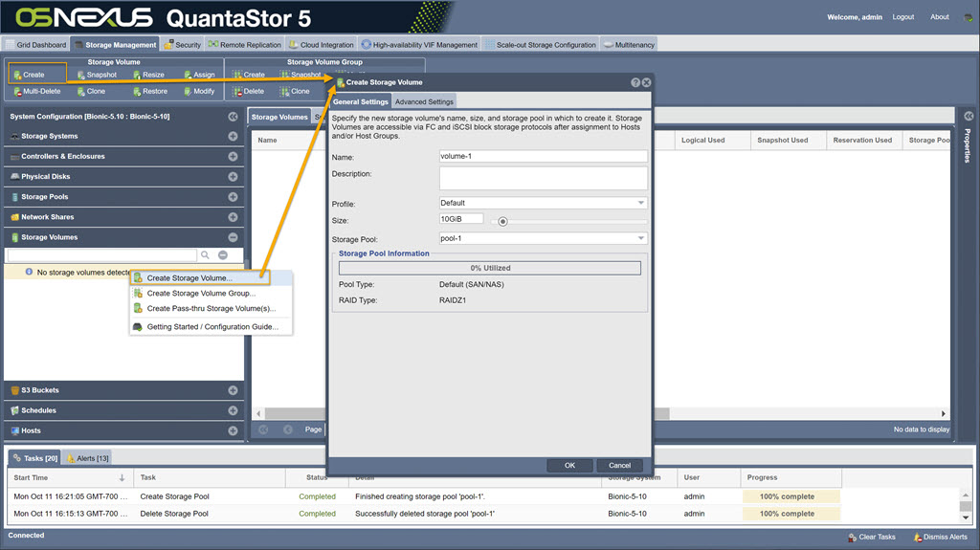
Task: Click OK in Create Storage Volume dialog
Action: pyautogui.click(x=569, y=466)
